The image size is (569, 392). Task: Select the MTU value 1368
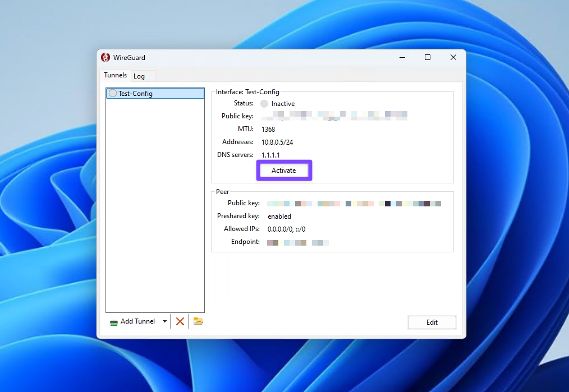(x=268, y=130)
